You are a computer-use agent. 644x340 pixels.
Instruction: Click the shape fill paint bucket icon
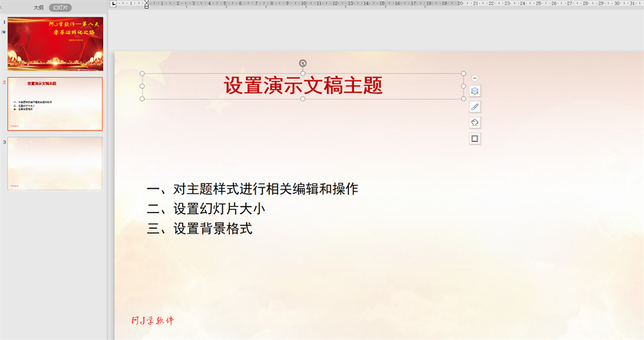475,123
